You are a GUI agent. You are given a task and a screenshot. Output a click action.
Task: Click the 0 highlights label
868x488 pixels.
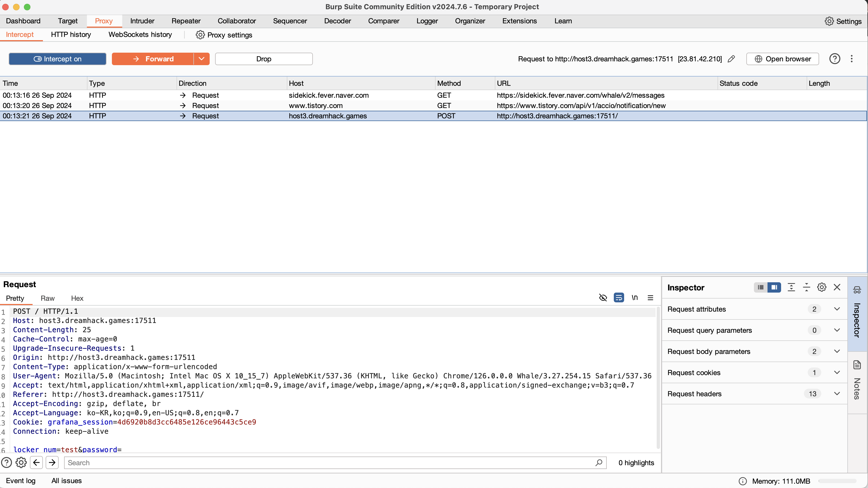(636, 462)
